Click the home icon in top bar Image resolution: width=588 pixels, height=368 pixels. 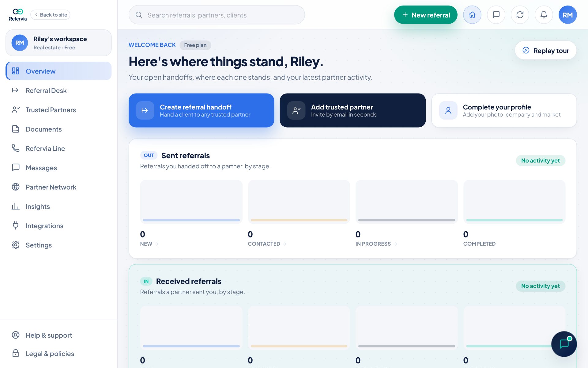[472, 15]
